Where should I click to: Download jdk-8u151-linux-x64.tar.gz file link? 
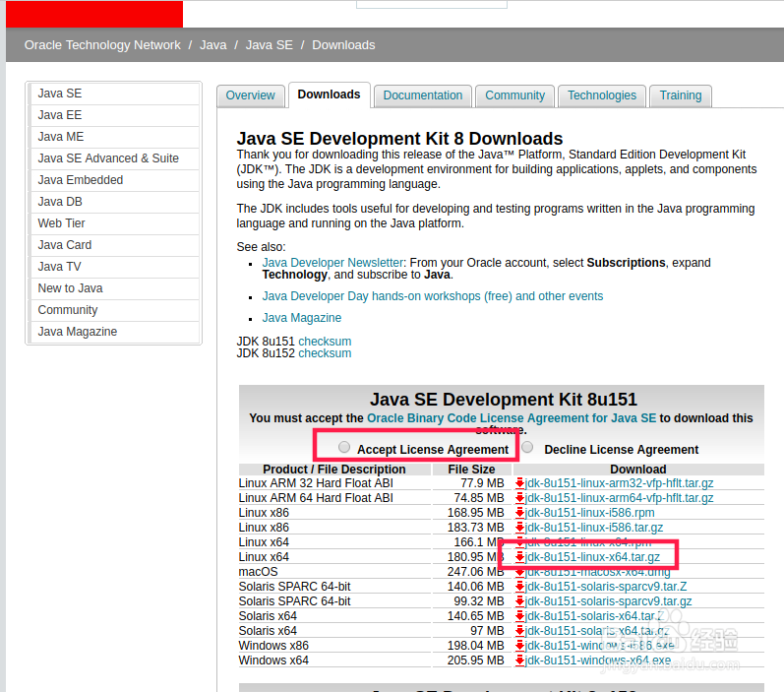point(592,557)
